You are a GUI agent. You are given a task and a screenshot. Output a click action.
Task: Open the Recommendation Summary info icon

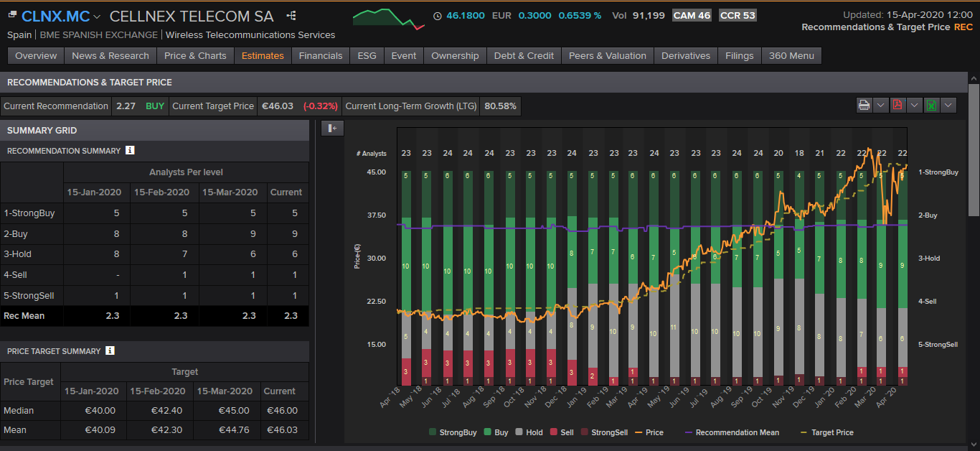(x=130, y=151)
